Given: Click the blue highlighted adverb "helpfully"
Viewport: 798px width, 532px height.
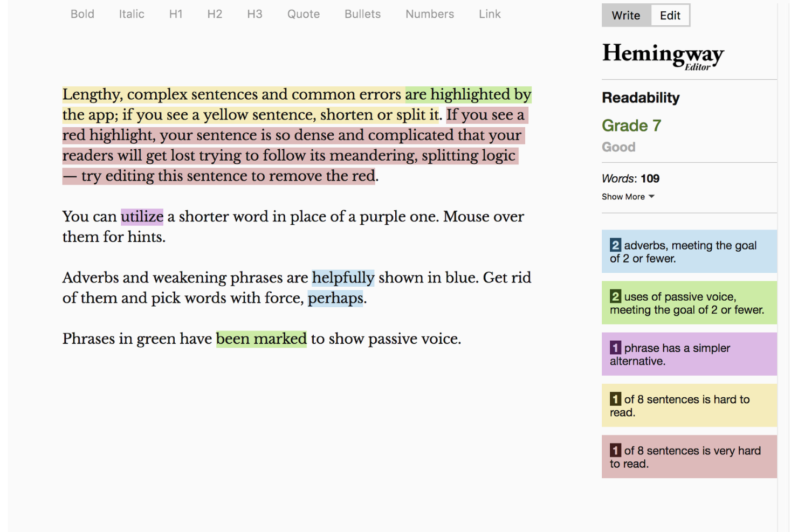Looking at the screenshot, I should pos(343,278).
